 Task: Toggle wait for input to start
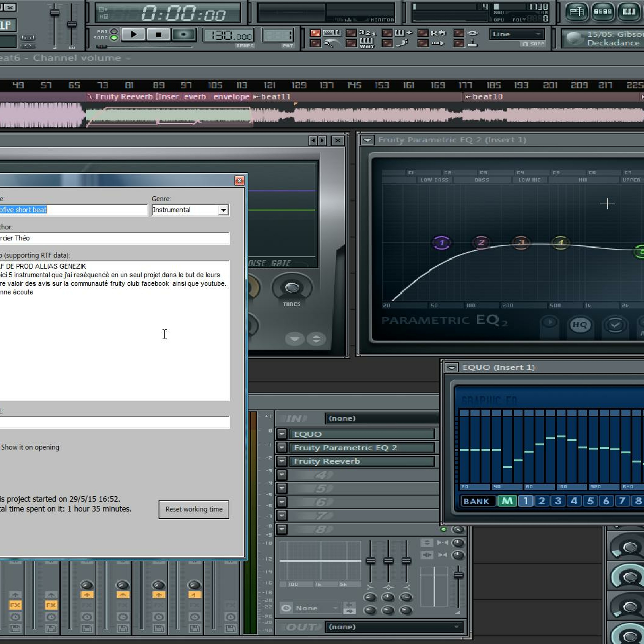tap(351, 43)
